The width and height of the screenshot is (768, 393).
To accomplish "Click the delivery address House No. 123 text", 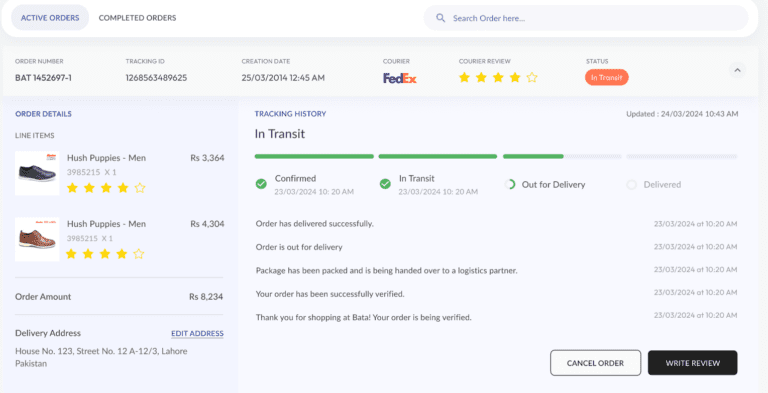I will point(101,357).
